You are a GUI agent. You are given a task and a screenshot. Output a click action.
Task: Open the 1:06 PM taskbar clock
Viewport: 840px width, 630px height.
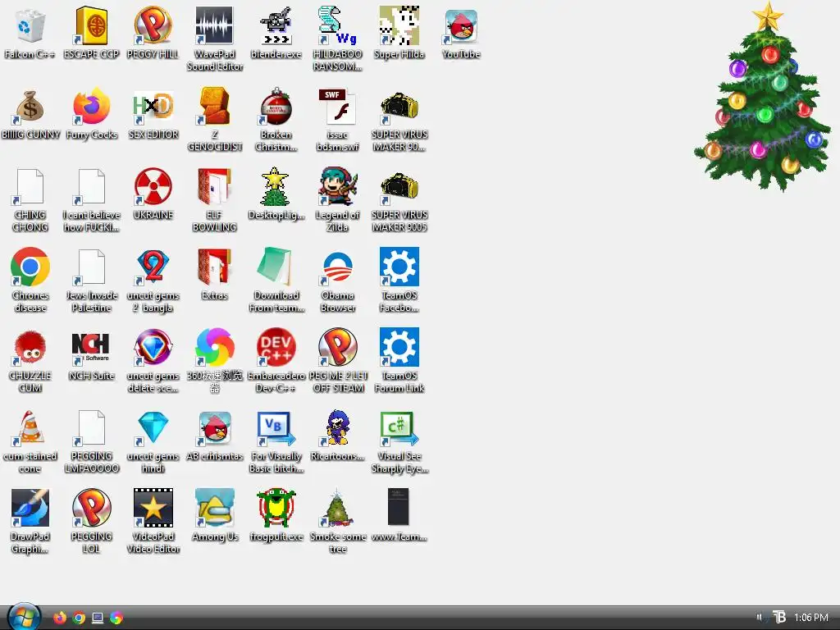811,618
